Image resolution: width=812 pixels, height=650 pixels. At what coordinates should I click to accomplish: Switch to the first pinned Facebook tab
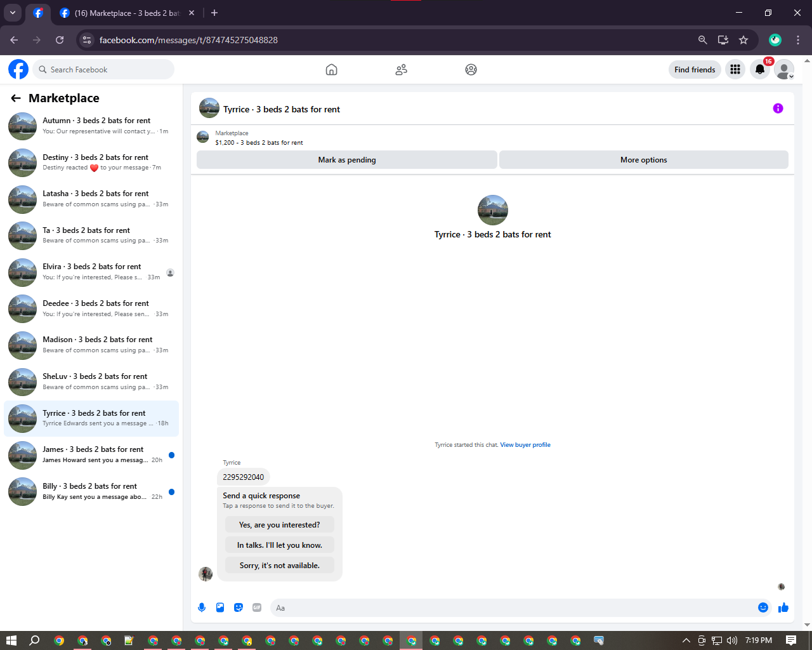click(x=38, y=13)
